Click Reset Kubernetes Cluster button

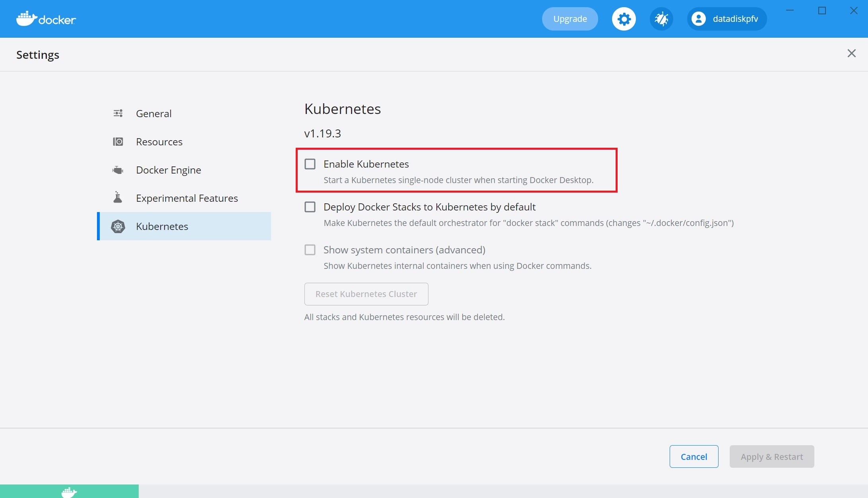point(366,294)
